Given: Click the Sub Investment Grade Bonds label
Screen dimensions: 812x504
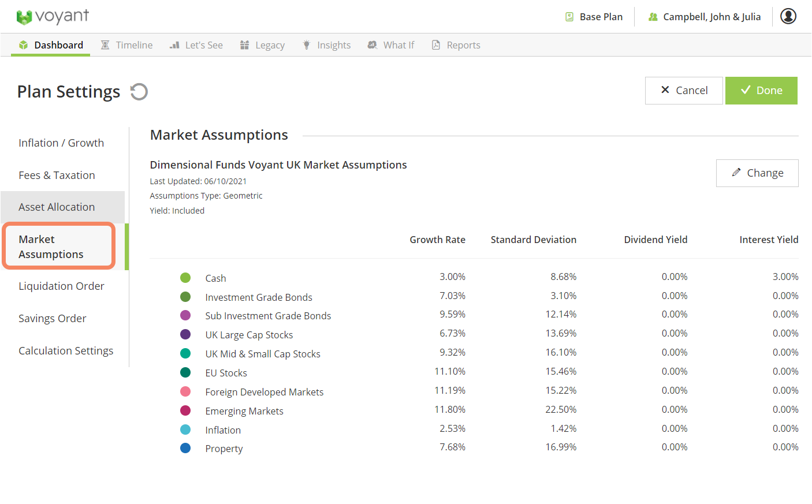Looking at the screenshot, I should click(268, 316).
